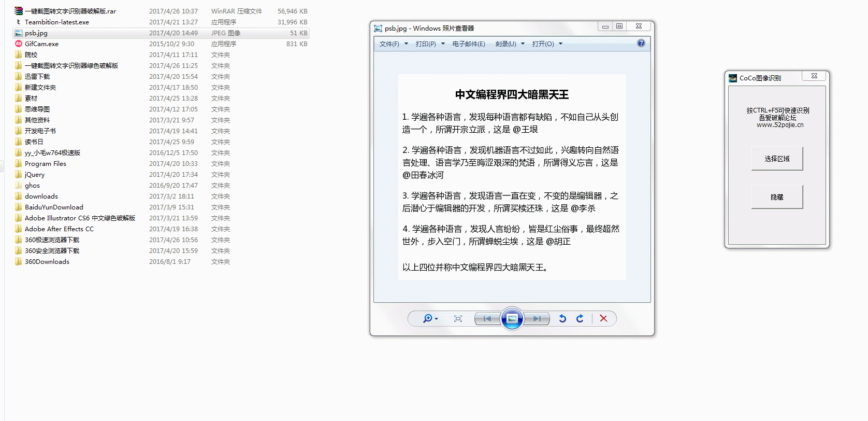Image resolution: width=868 pixels, height=421 pixels.
Task: Select the jQuery folder icon
Action: point(19,174)
